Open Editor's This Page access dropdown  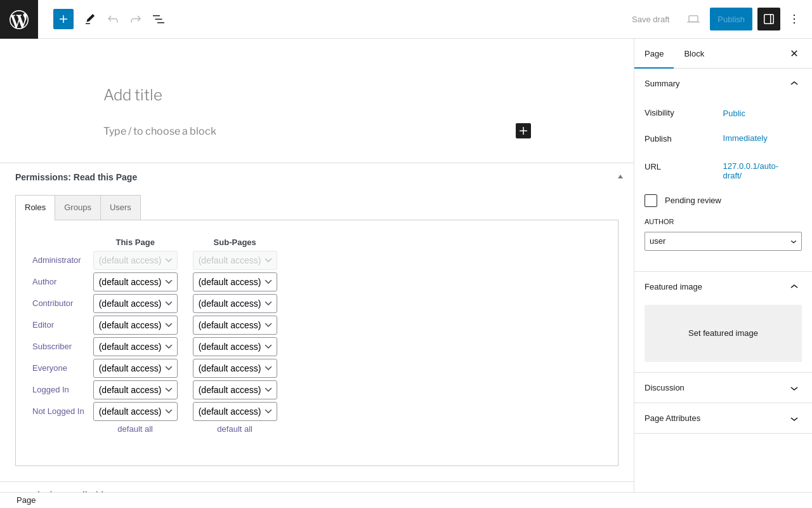(x=135, y=325)
